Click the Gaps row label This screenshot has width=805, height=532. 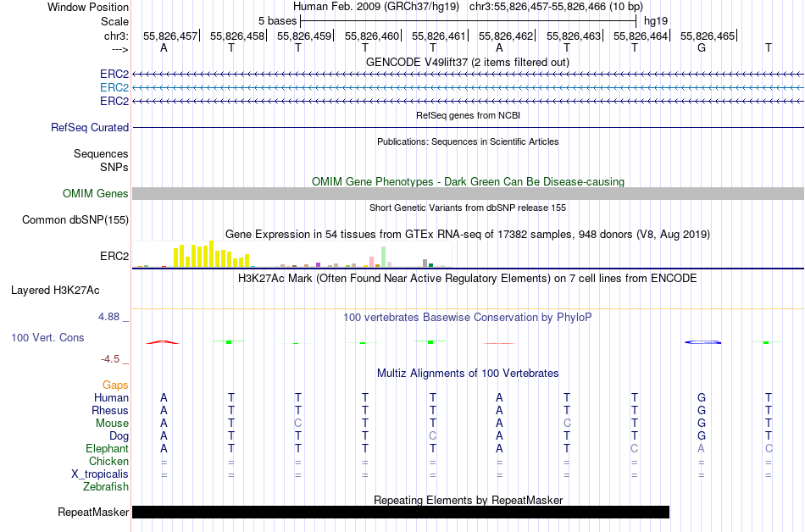115,385
